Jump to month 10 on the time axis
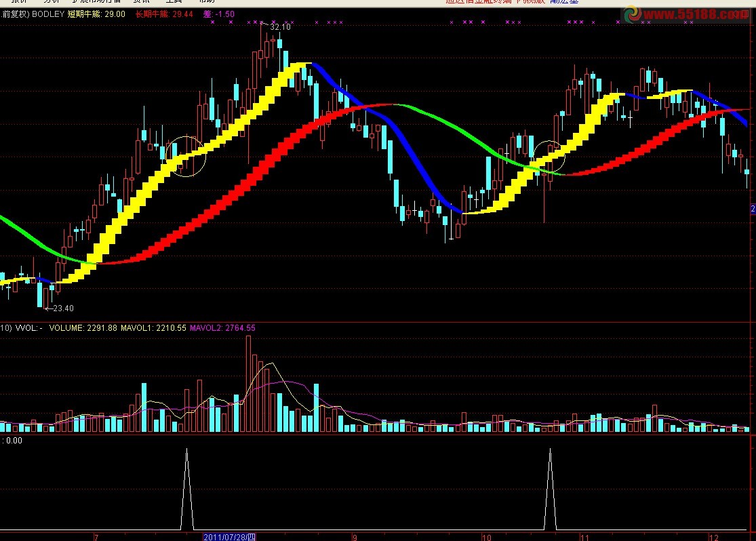Viewport: 756px width, 541px height. (486, 537)
